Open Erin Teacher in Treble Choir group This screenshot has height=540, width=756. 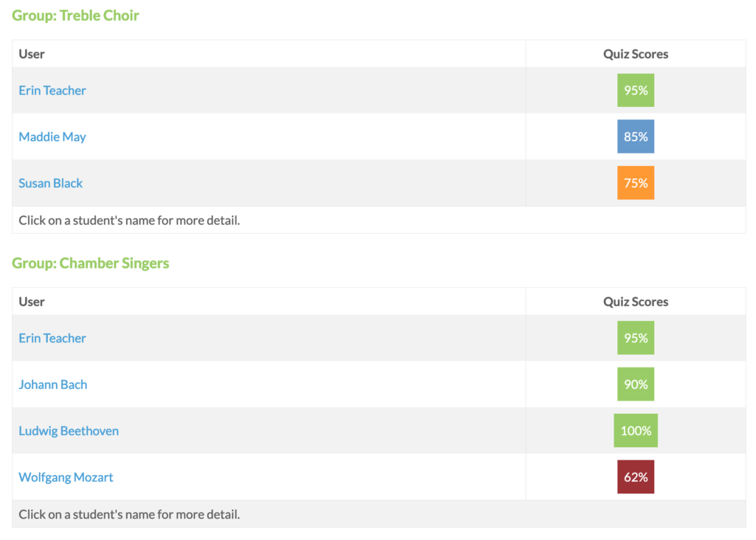[52, 90]
